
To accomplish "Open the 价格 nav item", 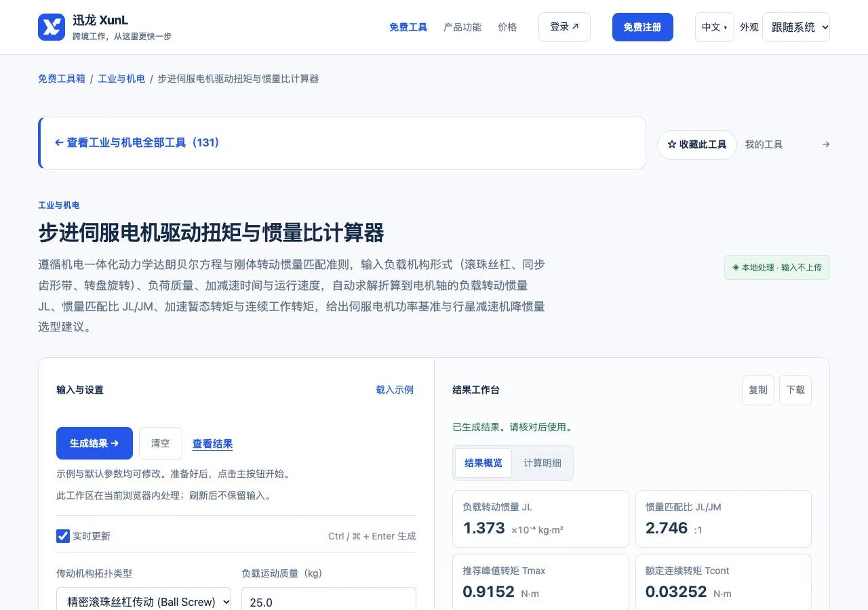I will pyautogui.click(x=507, y=27).
